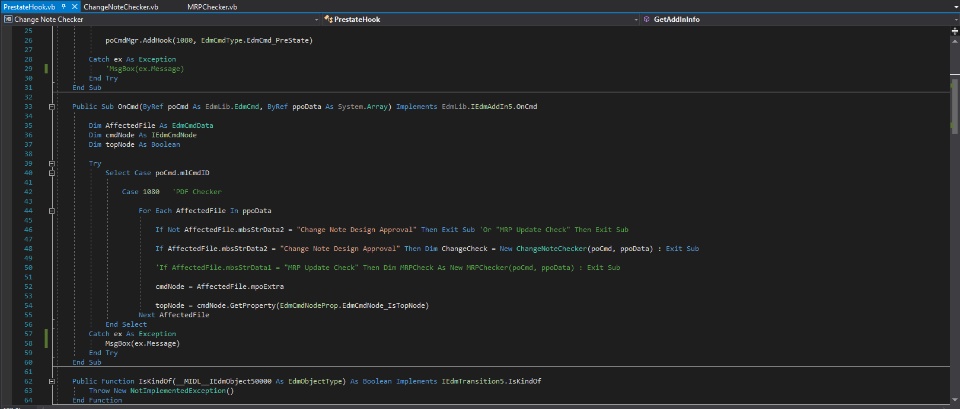960x409 pixels.
Task: Expand the PrestateHook class dropdown
Action: click(x=634, y=19)
